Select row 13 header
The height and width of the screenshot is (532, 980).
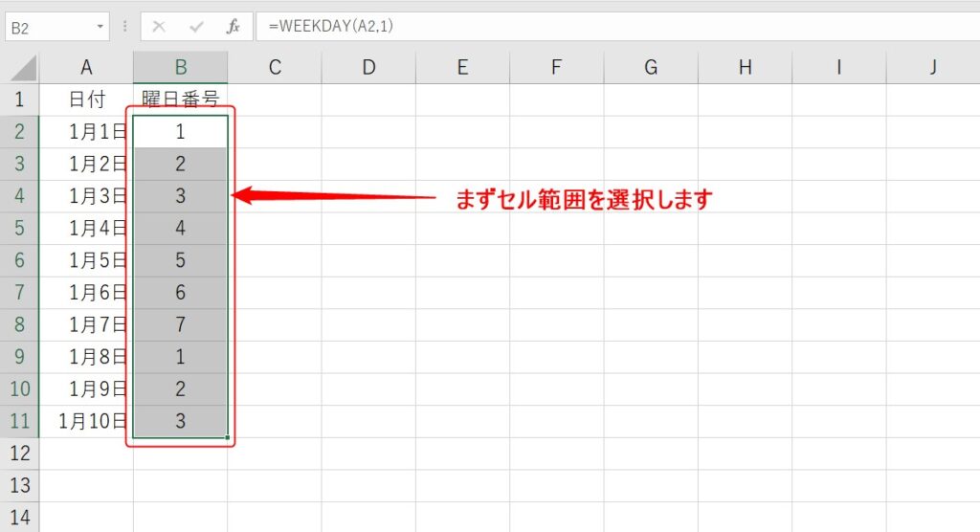pyautogui.click(x=19, y=486)
